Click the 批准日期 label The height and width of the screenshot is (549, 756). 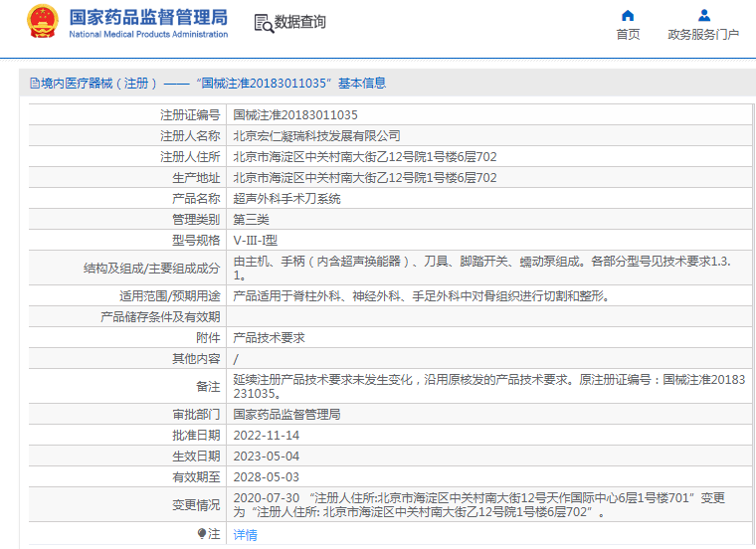click(196, 436)
